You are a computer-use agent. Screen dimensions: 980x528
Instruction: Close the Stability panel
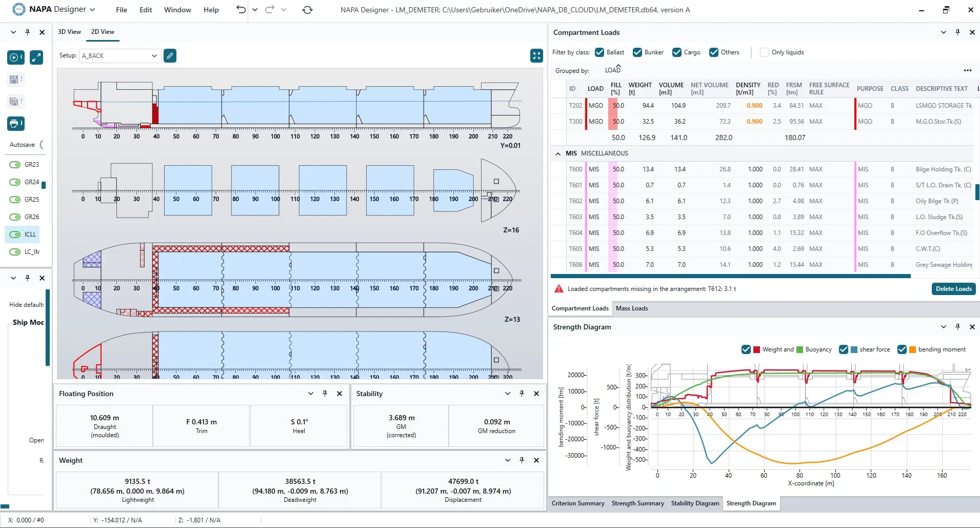(x=536, y=394)
